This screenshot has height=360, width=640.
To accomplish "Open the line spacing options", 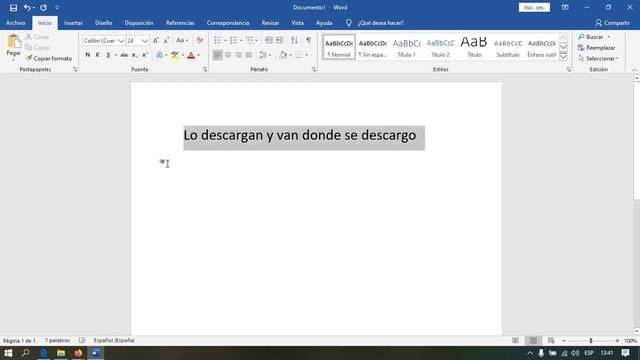I will [264, 55].
